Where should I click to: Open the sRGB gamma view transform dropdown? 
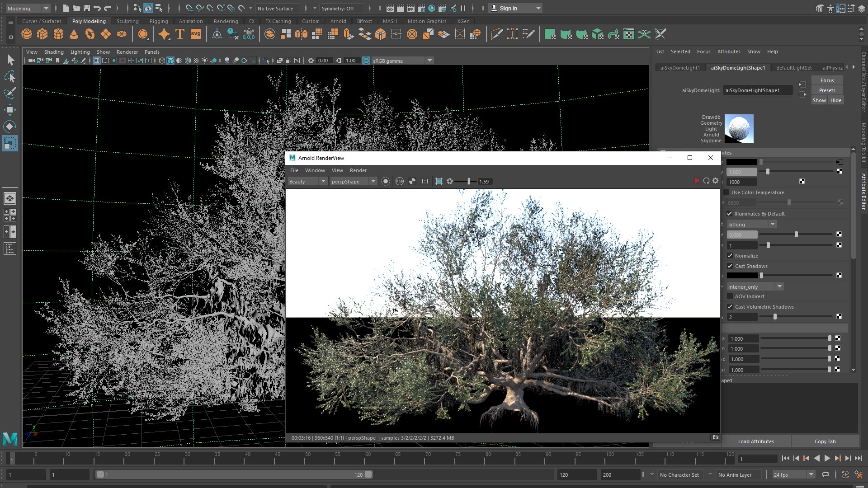(x=402, y=61)
